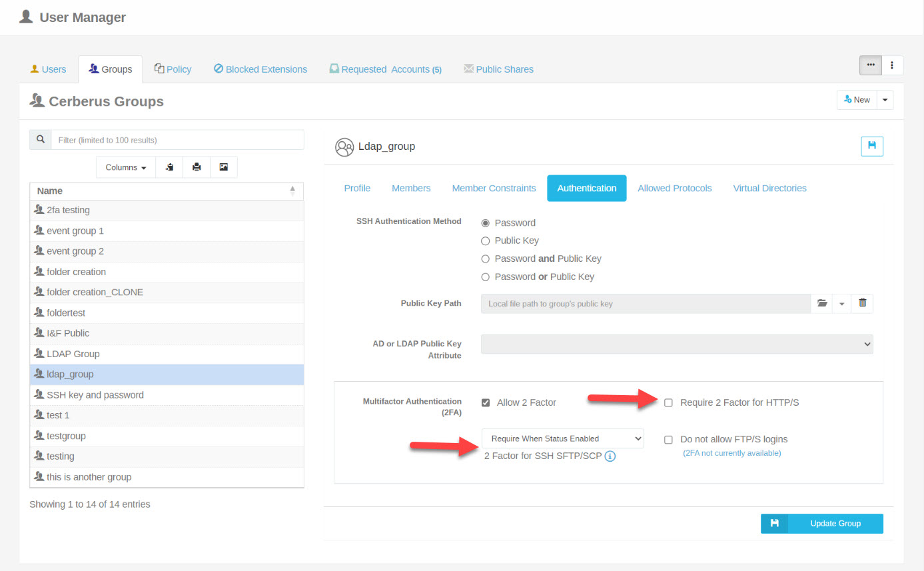Open the Public Shares tab
Screen dimensions: 924x571
pos(498,69)
